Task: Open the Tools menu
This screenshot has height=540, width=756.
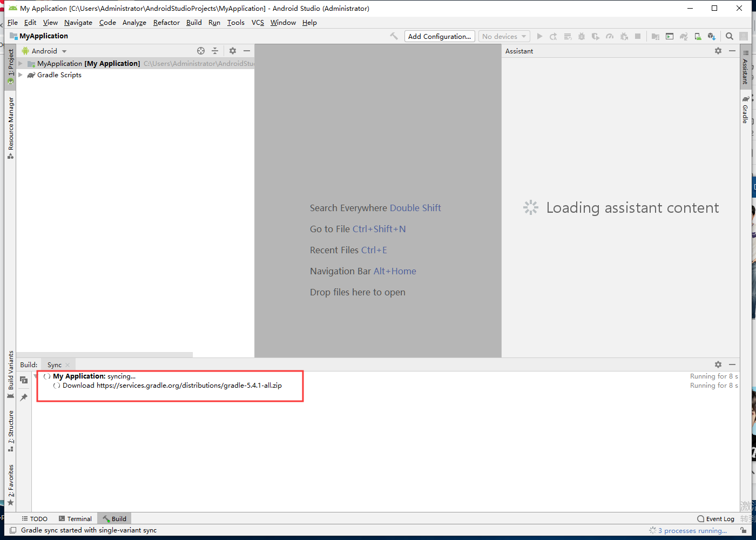Action: click(235, 22)
